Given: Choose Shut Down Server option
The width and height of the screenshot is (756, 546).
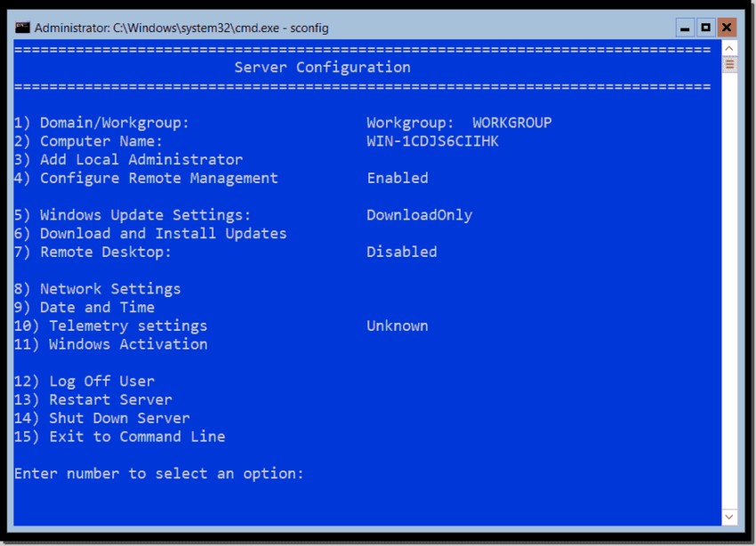Looking at the screenshot, I should pos(101,418).
